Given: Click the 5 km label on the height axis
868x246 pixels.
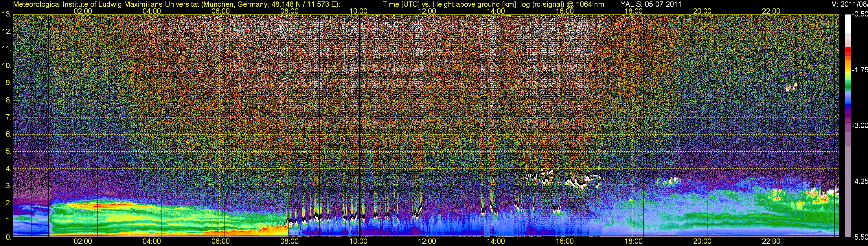Looking at the screenshot, I should point(8,152).
